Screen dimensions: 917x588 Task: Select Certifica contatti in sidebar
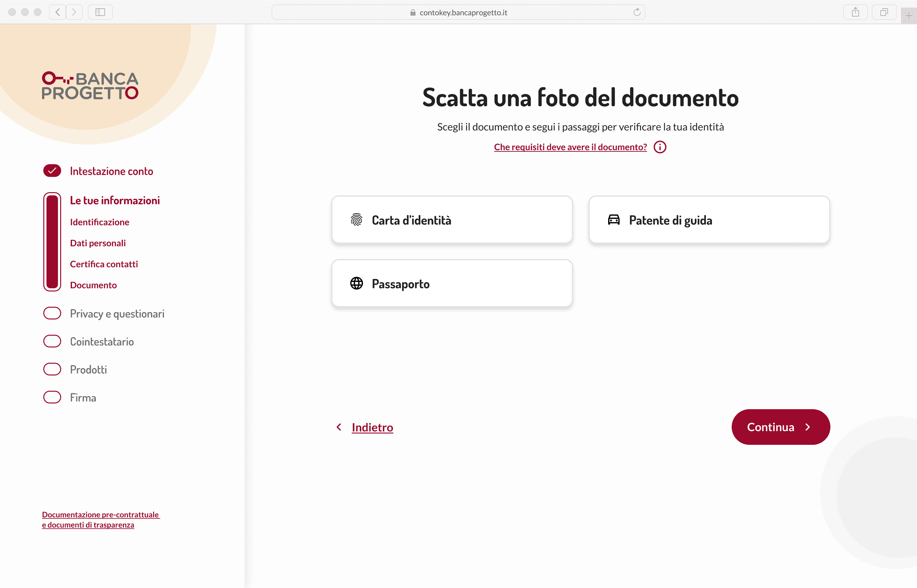pyautogui.click(x=104, y=264)
